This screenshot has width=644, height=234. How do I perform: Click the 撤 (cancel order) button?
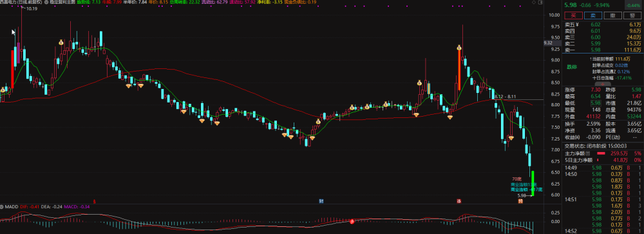point(613,15)
